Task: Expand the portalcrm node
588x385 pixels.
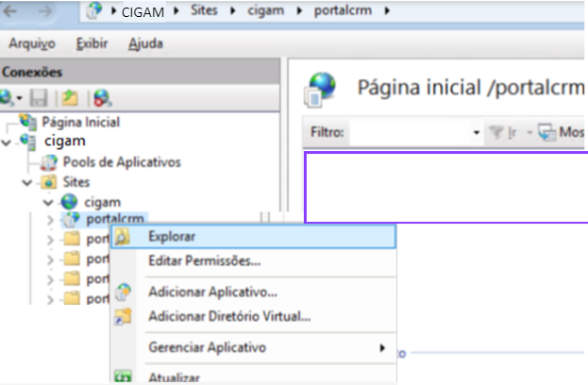Action: pos(50,220)
